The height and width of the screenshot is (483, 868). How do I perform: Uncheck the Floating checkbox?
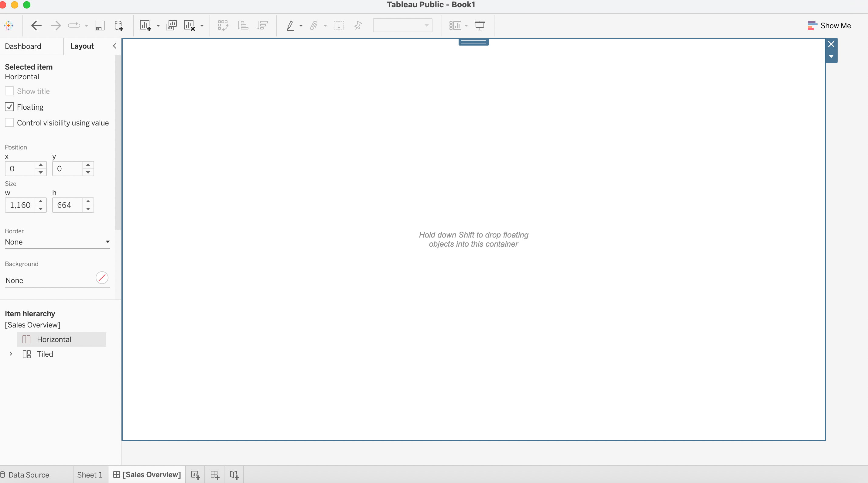(9, 107)
